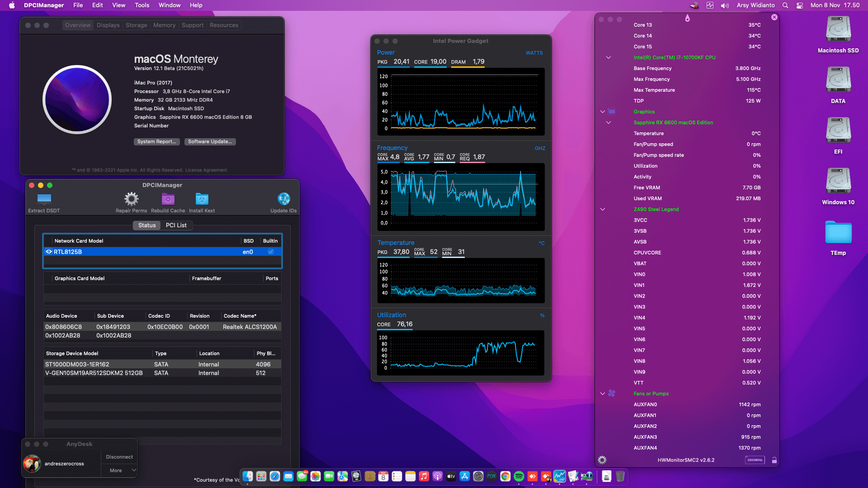
Task: Click Extract DSDT icon in DPCIManager
Action: [x=44, y=199]
